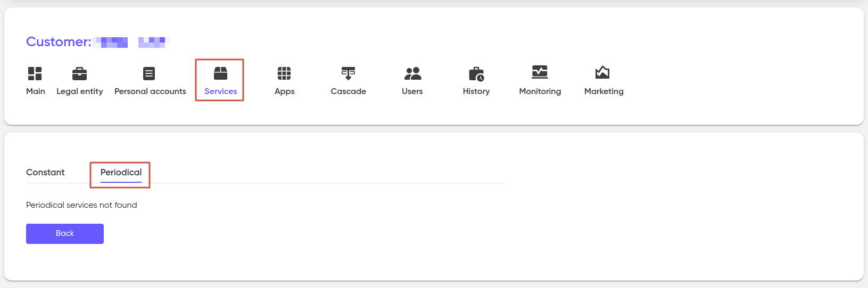
Task: Click the Marketing label text
Action: tap(604, 91)
